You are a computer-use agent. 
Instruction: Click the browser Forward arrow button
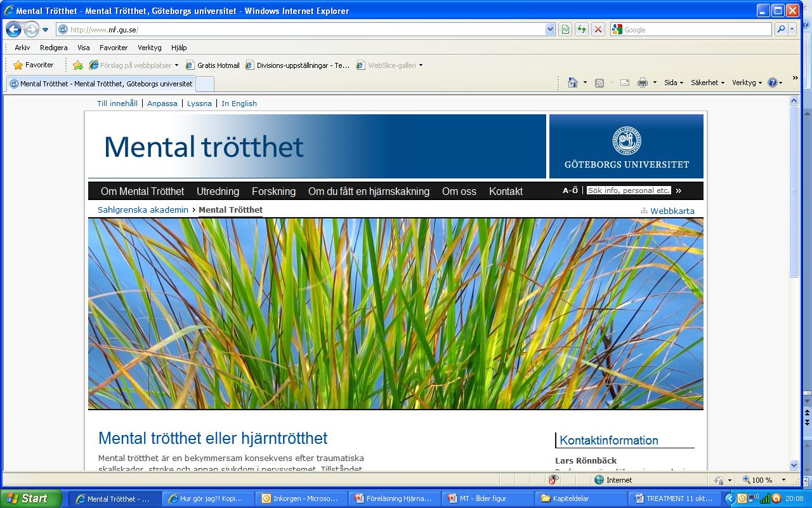pos(32,29)
